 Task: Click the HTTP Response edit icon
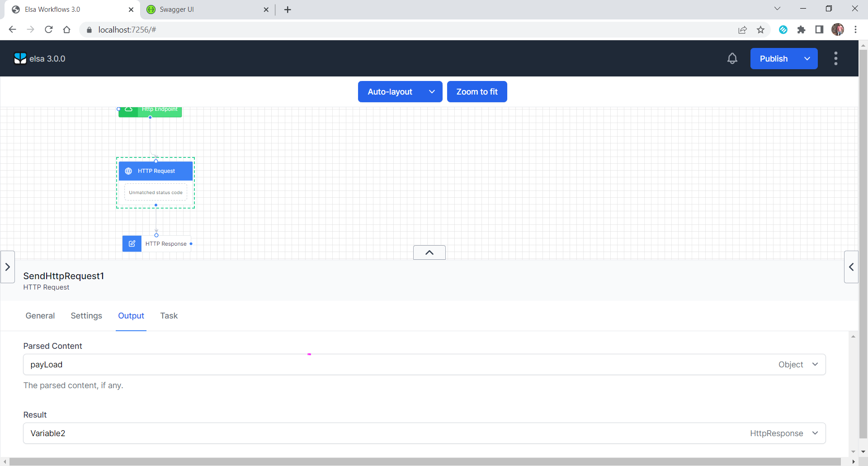coord(132,244)
